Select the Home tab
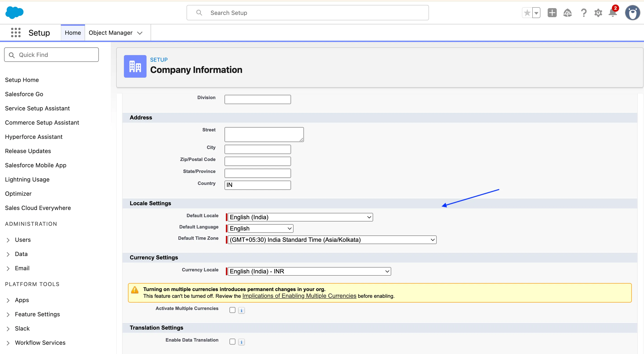The width and height of the screenshot is (644, 354). 73,33
